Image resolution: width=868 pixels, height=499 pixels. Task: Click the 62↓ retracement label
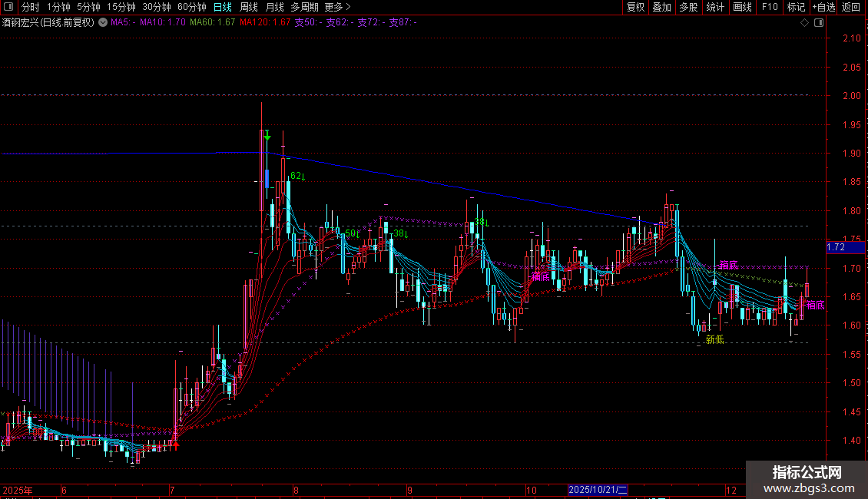point(298,176)
